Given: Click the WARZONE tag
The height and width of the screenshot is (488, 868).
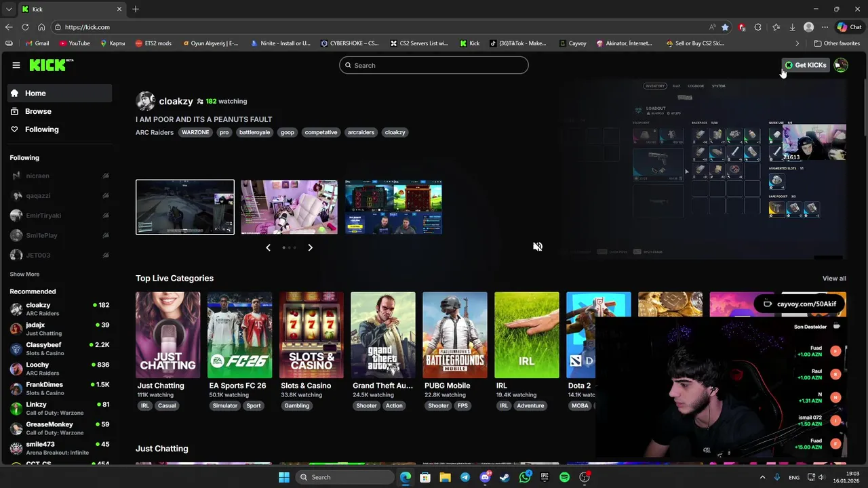Looking at the screenshot, I should tap(195, 132).
